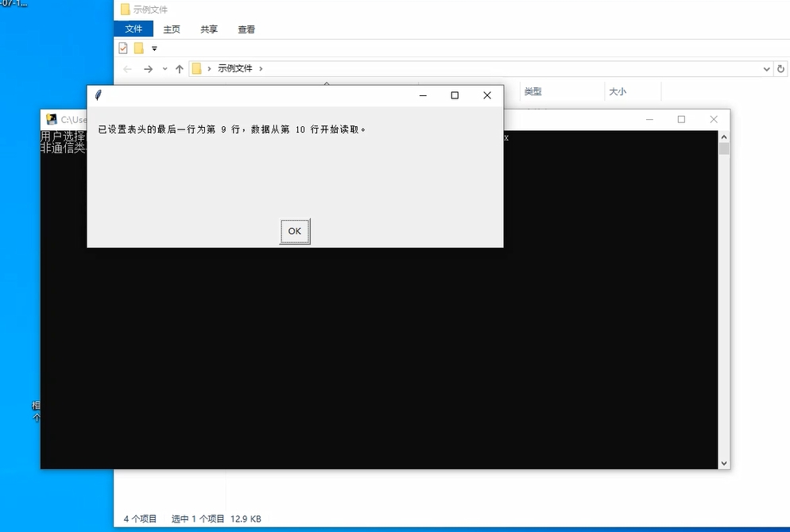Refresh the Explorer folder view
Screen dimensions: 790x532
pos(781,69)
